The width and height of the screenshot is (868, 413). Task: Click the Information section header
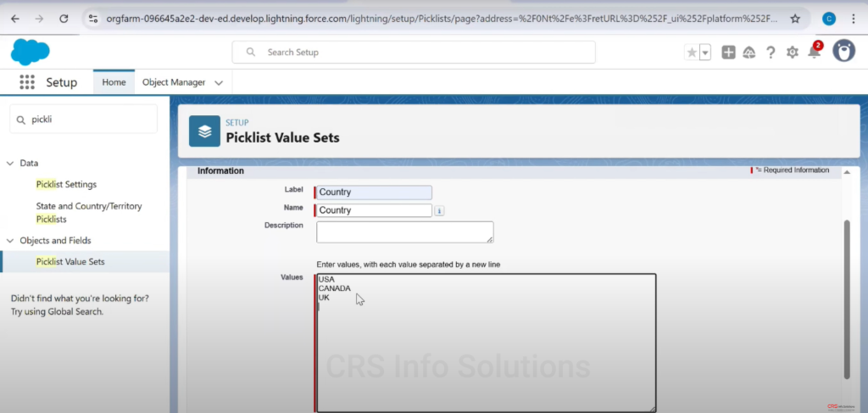[220, 171]
